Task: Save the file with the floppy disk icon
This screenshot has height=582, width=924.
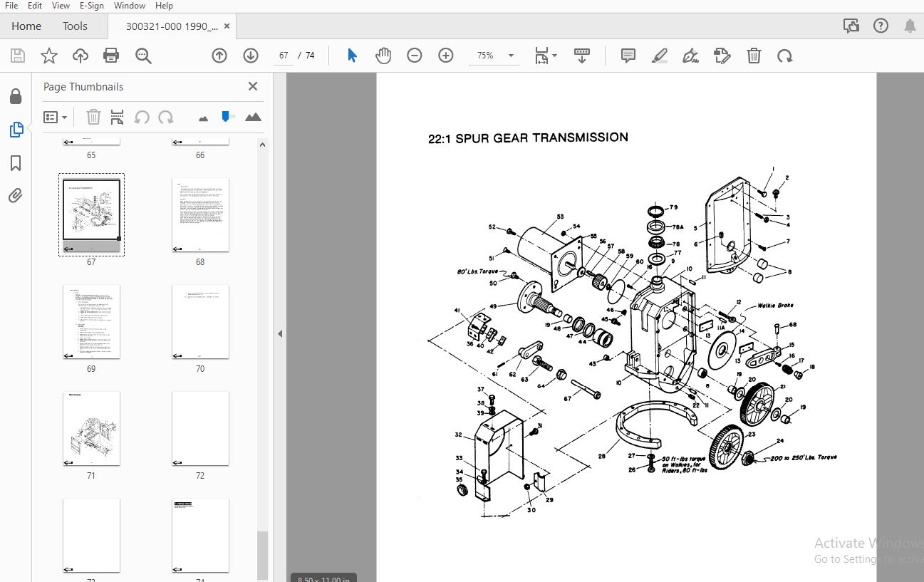Action: (18, 56)
